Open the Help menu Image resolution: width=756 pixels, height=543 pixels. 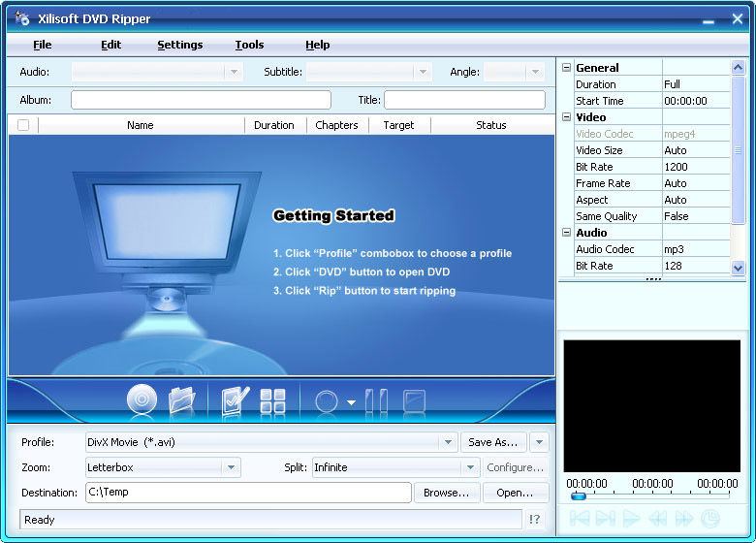[x=318, y=45]
